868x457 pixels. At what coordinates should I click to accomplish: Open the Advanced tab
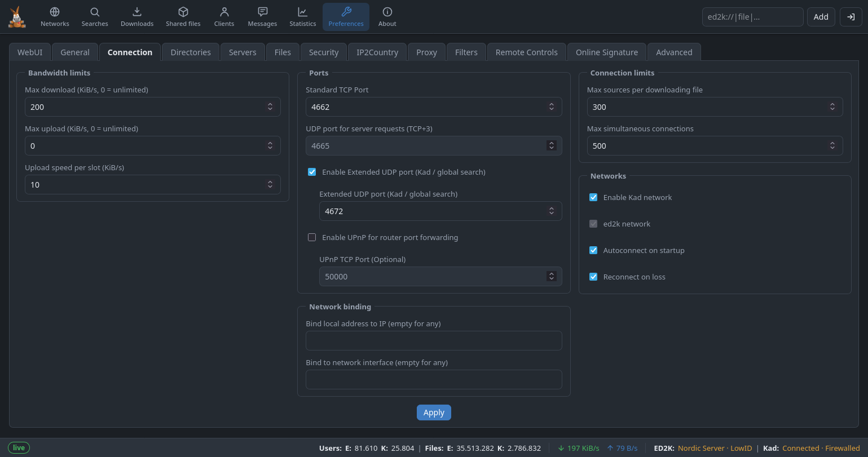[674, 52]
